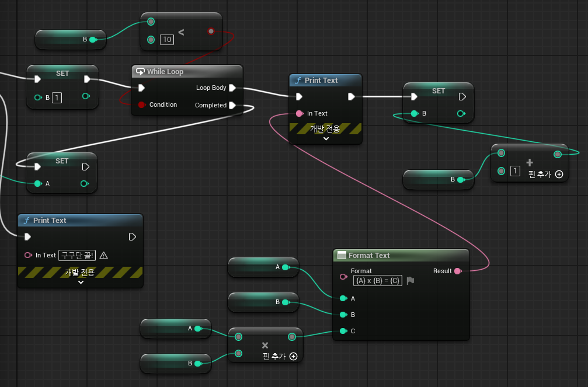Image resolution: width=588 pixels, height=387 pixels.
Task: Click the Completed execution output pin
Action: click(232, 106)
